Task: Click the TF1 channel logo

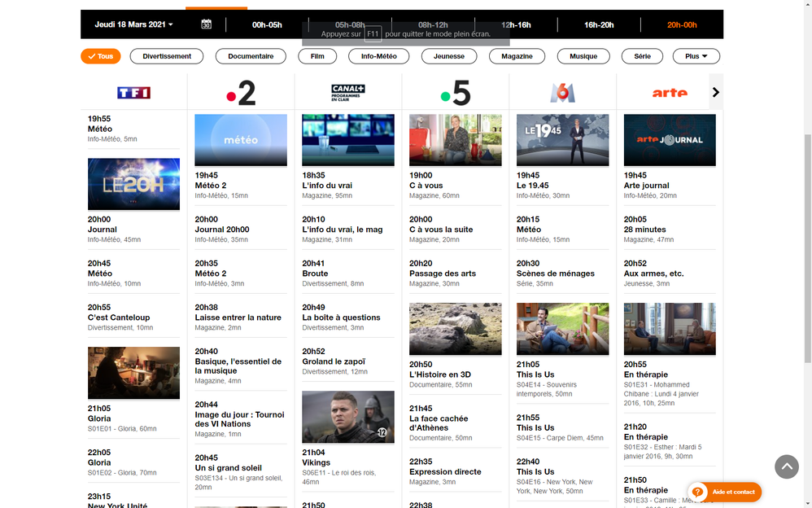Action: pyautogui.click(x=133, y=93)
